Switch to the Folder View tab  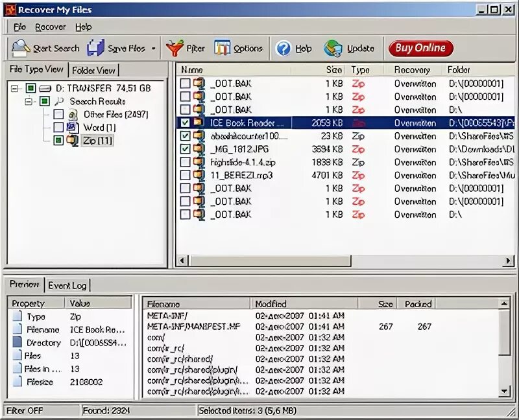tap(93, 69)
